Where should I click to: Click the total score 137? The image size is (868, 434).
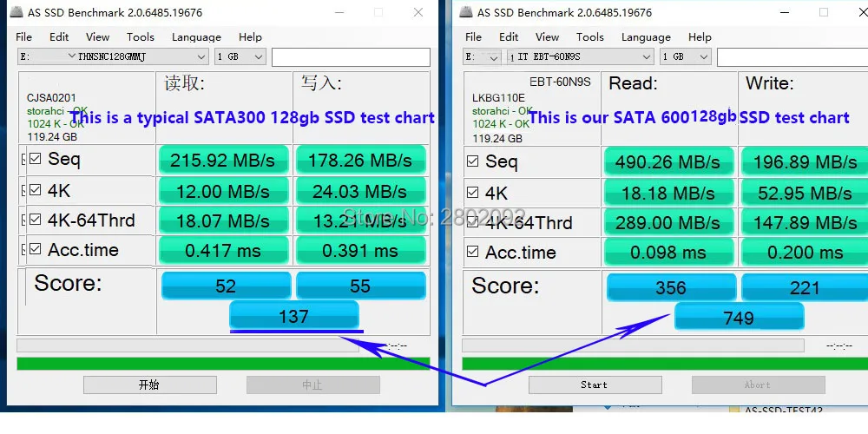point(294,316)
